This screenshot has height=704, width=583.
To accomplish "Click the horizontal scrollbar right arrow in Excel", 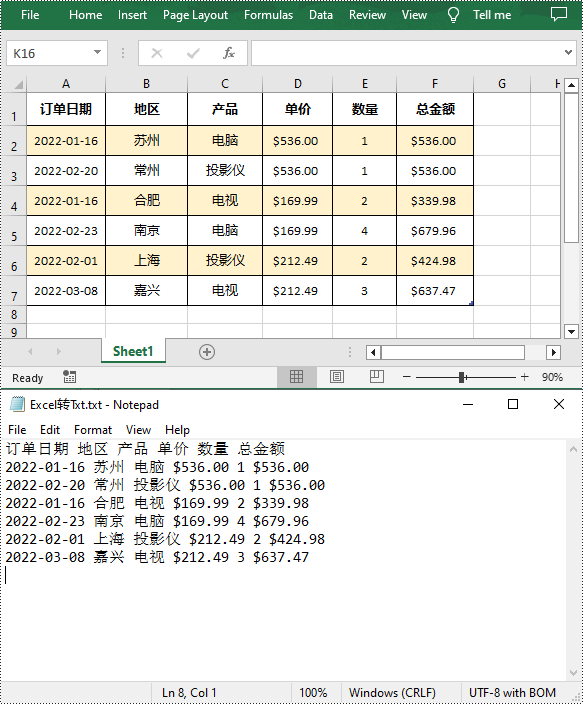I will click(x=553, y=352).
